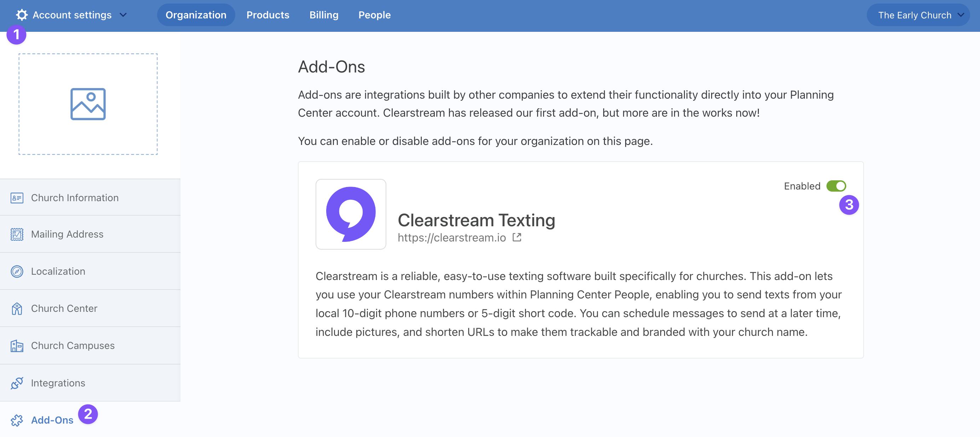Open Church Information settings

pyautogui.click(x=90, y=198)
